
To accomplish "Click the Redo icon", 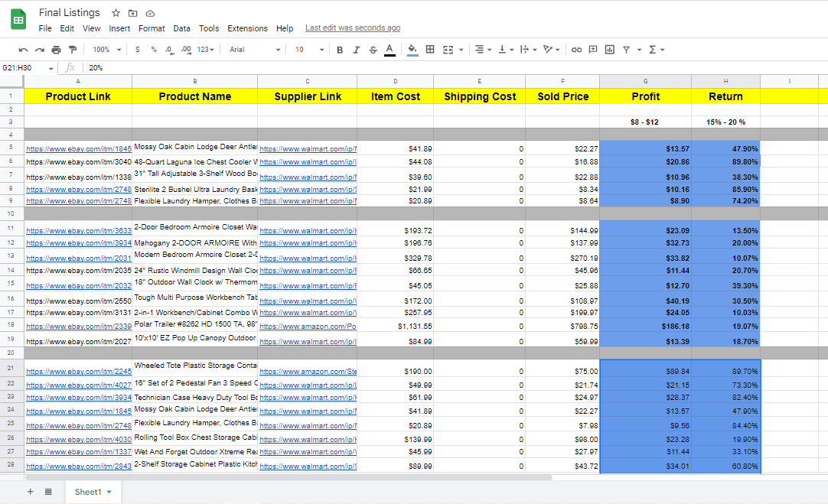I will [x=40, y=50].
